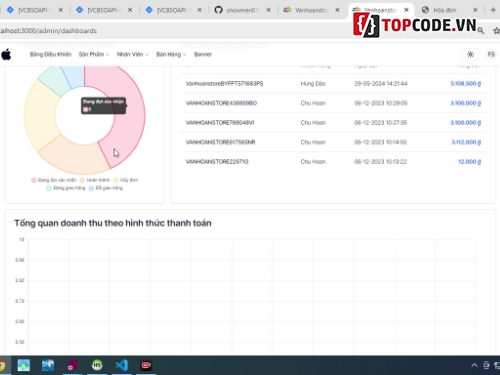
Task: Open the blue image app beside Photos in taskbar
Action: tap(48, 365)
